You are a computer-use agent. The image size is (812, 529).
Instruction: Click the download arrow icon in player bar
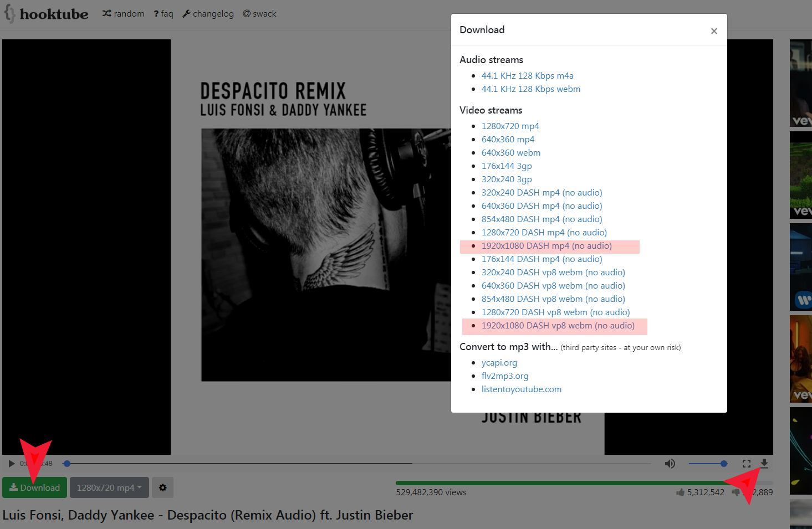764,463
